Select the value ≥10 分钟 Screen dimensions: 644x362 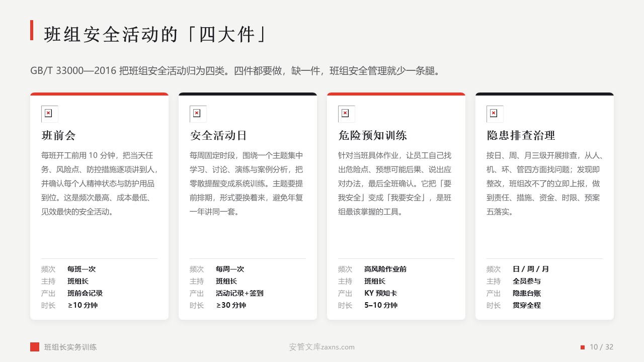pyautogui.click(x=83, y=305)
